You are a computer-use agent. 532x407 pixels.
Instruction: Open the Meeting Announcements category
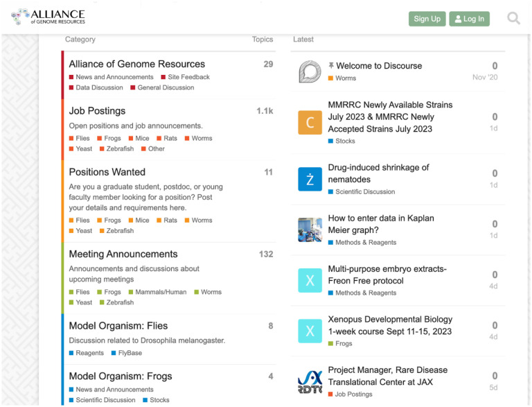click(123, 254)
